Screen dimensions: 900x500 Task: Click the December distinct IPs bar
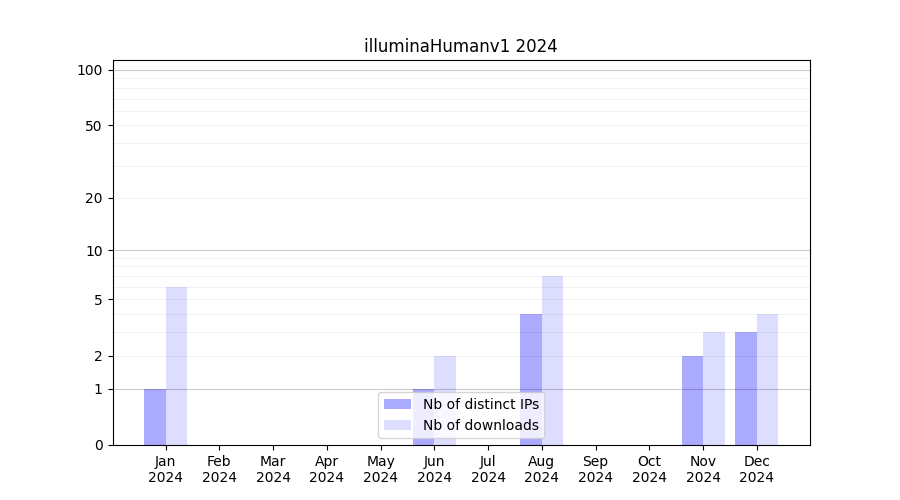pos(746,388)
